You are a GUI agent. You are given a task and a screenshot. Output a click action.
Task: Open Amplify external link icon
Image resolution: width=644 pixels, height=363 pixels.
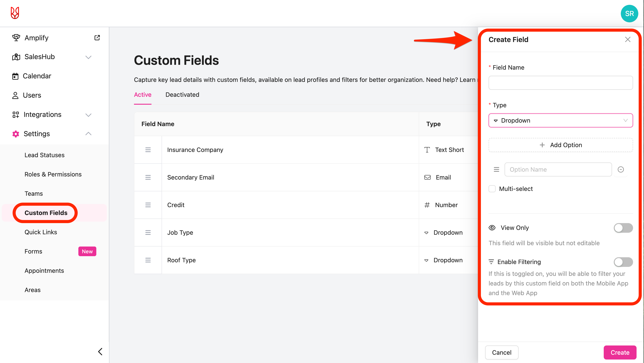coord(97,38)
